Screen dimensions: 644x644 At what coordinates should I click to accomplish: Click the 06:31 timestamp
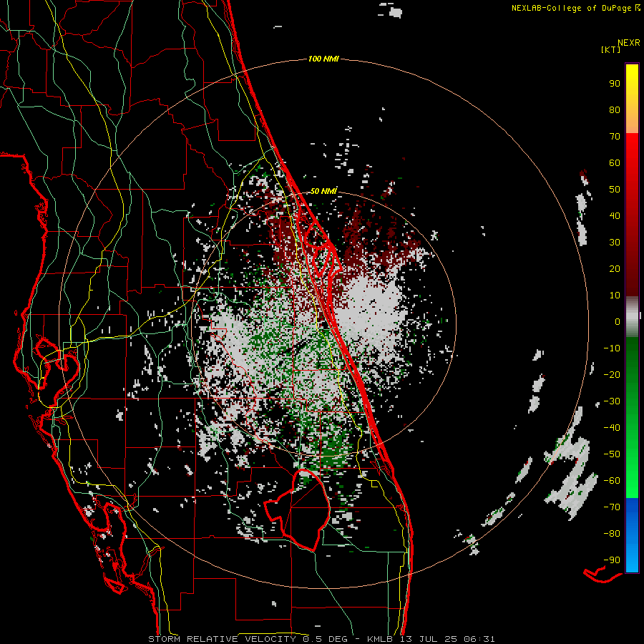[479, 639]
